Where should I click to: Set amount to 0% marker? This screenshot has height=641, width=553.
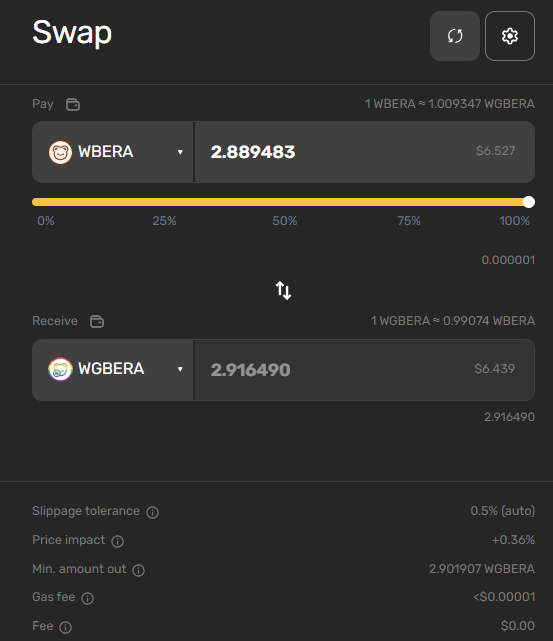point(46,221)
